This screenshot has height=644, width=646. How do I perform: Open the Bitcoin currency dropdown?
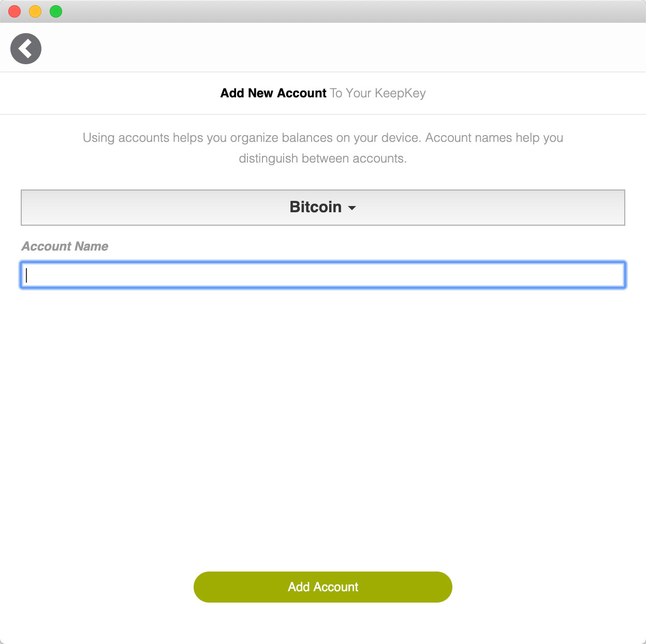tap(323, 208)
